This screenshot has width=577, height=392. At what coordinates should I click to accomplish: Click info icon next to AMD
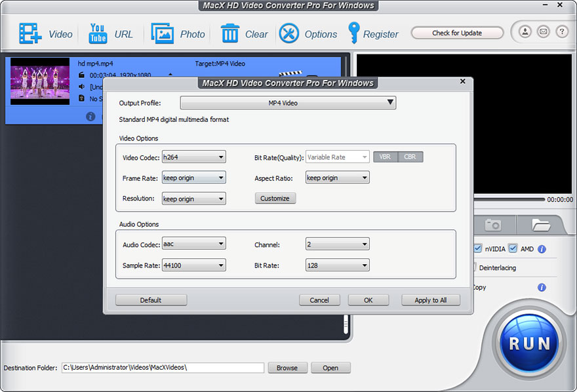(542, 249)
